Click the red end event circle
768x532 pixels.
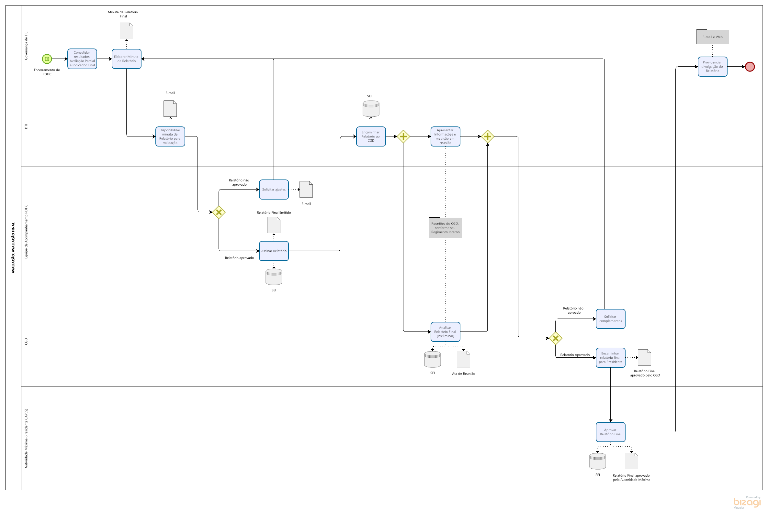750,67
